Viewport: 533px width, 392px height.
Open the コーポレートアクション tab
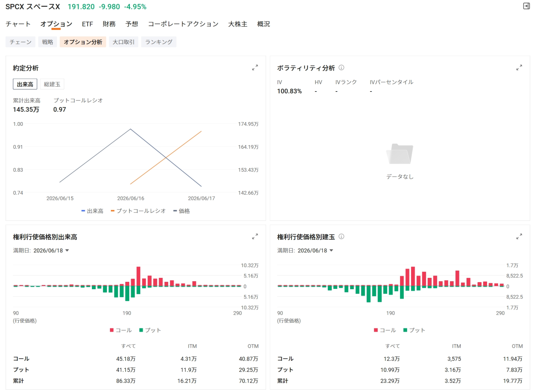pyautogui.click(x=183, y=24)
